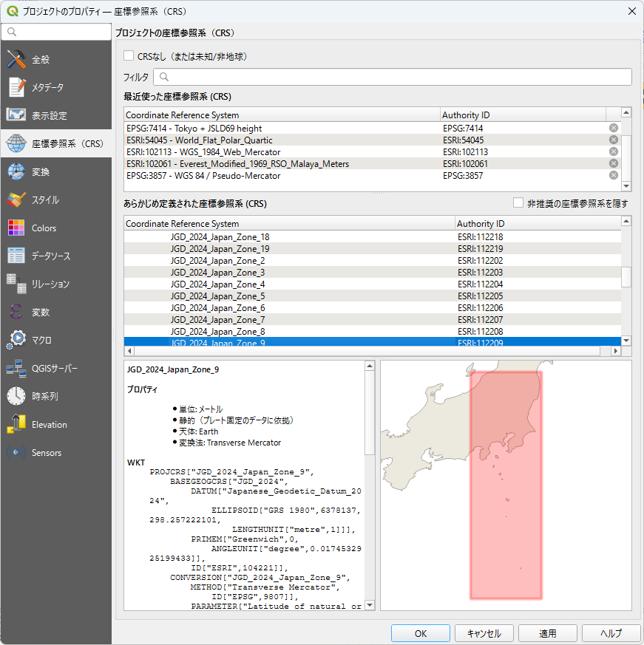Open the 表示設定 page icon

pos(16,115)
